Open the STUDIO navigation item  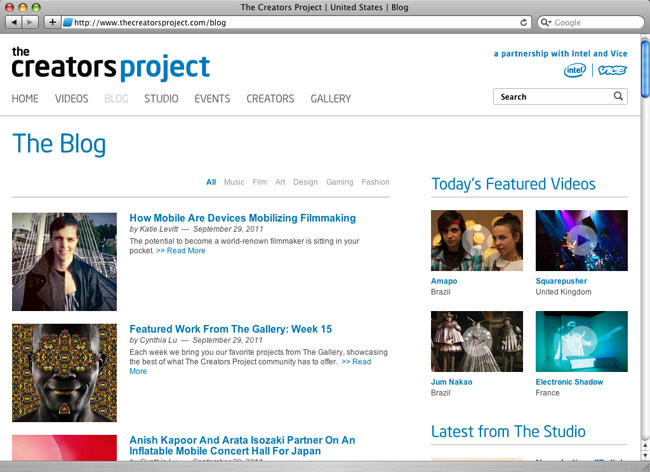[x=161, y=99]
